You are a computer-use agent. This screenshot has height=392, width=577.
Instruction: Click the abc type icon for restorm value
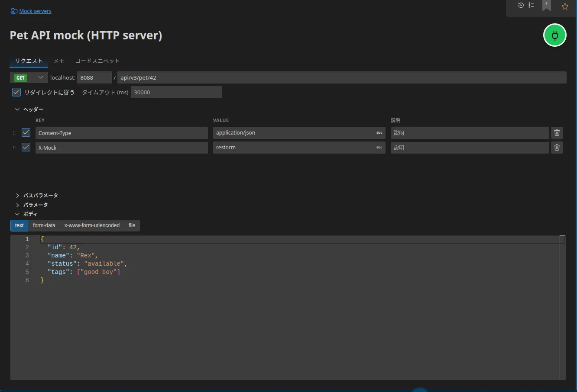pyautogui.click(x=379, y=148)
